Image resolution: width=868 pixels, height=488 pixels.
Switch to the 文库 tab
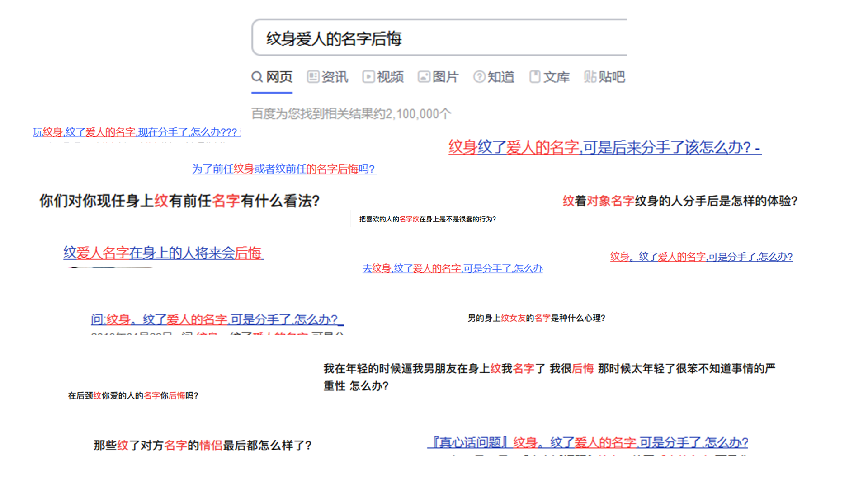550,77
